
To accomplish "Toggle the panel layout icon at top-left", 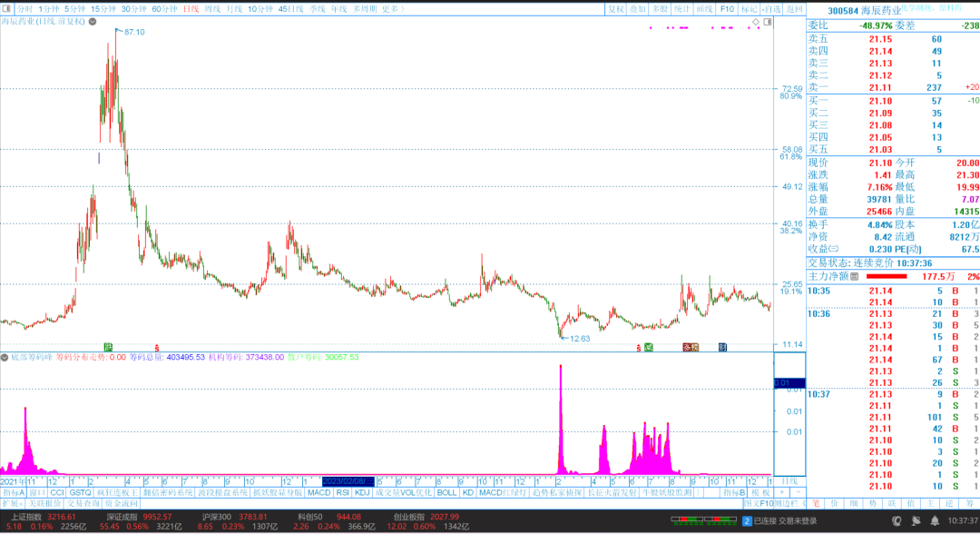I will tap(7, 9).
